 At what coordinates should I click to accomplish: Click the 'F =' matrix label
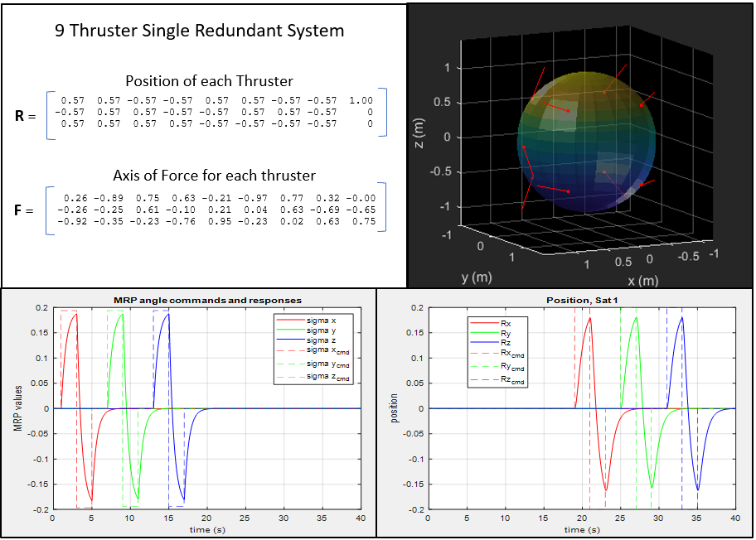coord(24,210)
